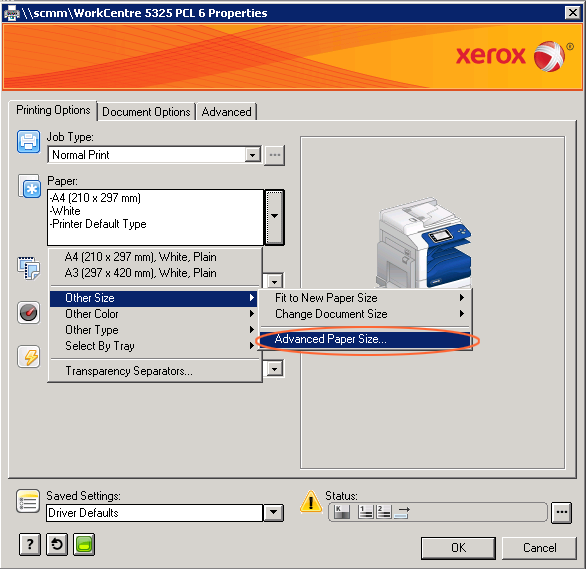Click the 2-sided printing pages icon
Image resolution: width=586 pixels, height=569 pixels.
coord(28,268)
